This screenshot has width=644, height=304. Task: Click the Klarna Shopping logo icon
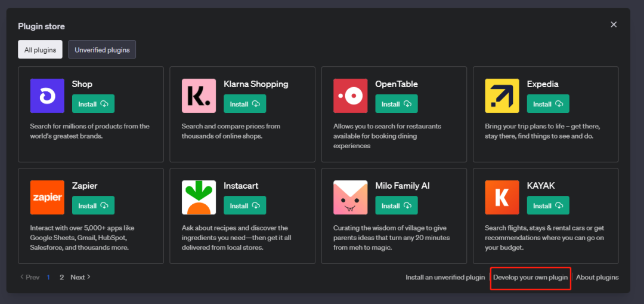pos(199,96)
